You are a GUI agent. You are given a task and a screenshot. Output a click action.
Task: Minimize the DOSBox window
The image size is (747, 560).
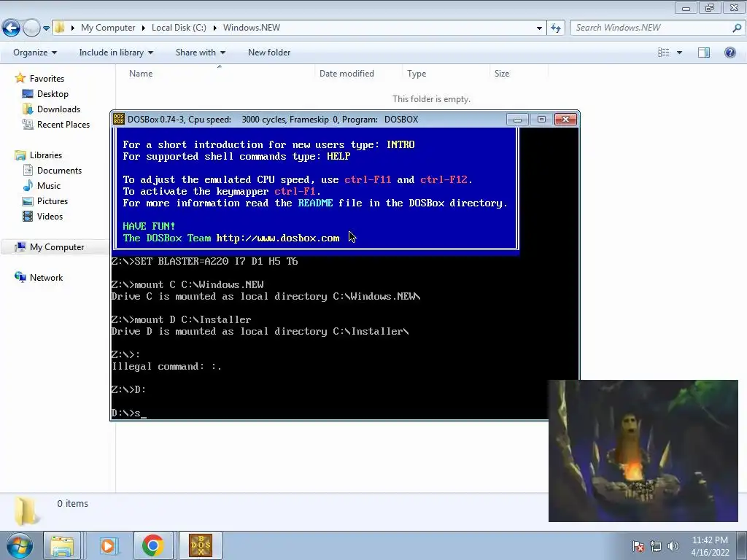click(x=517, y=119)
